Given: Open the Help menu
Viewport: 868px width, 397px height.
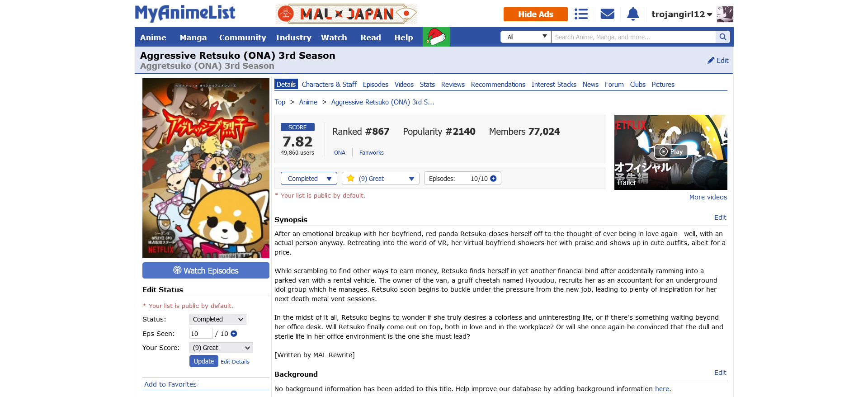Looking at the screenshot, I should (403, 38).
